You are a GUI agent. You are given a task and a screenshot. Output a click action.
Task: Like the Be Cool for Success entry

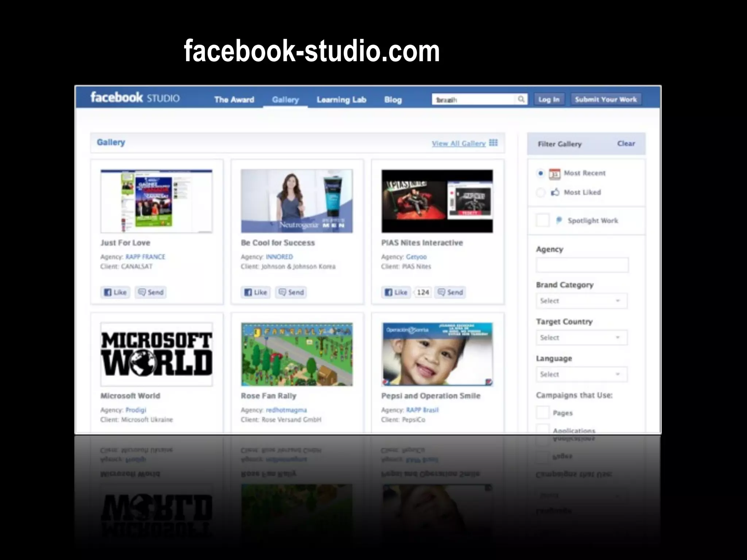click(x=256, y=292)
